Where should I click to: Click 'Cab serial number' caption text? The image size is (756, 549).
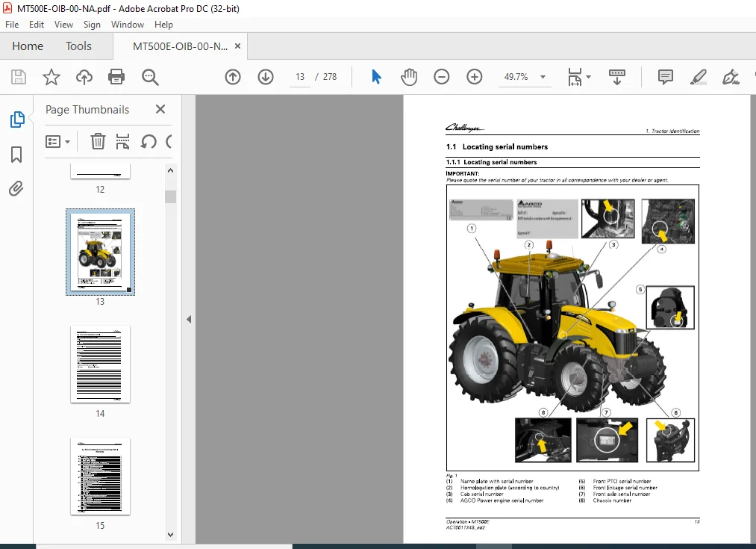481,494
